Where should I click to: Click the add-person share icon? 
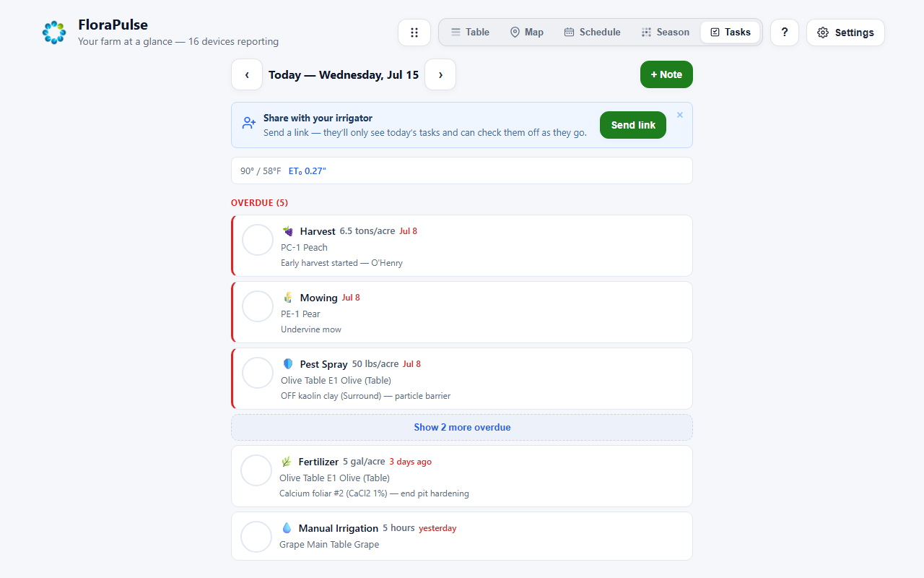[249, 124]
